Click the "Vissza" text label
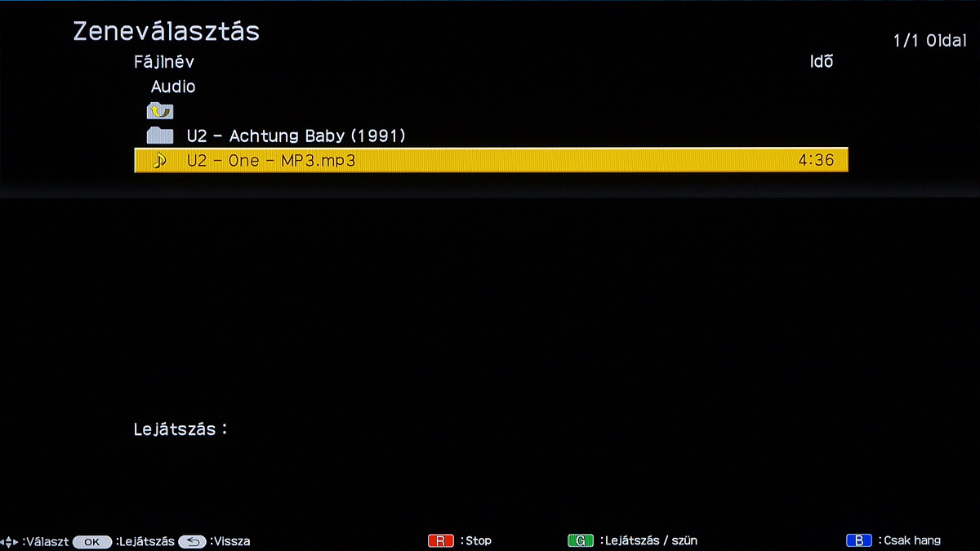Screen dimensions: 980x551 coord(231,541)
